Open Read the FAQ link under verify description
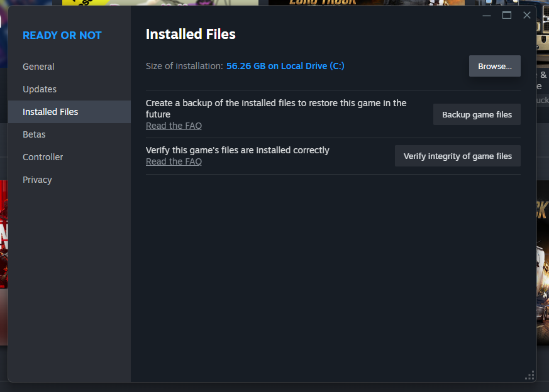 point(174,161)
